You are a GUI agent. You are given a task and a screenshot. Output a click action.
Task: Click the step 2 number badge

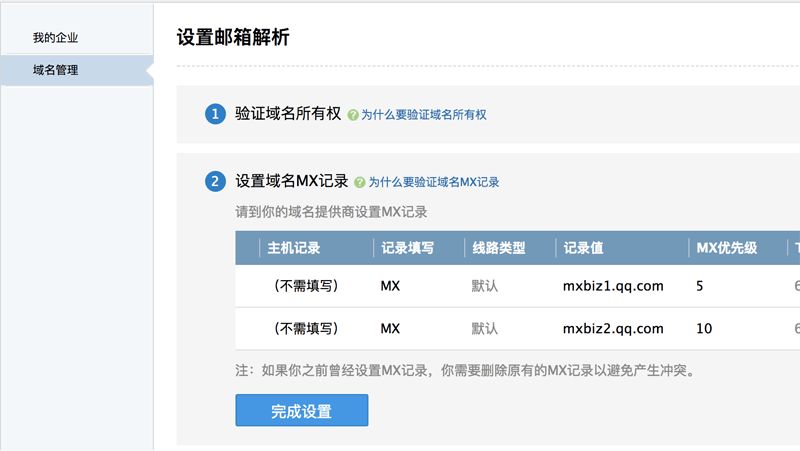215,182
